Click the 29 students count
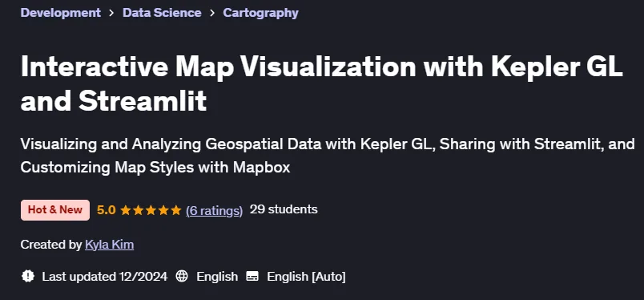The height and width of the screenshot is (300, 644). (x=284, y=209)
